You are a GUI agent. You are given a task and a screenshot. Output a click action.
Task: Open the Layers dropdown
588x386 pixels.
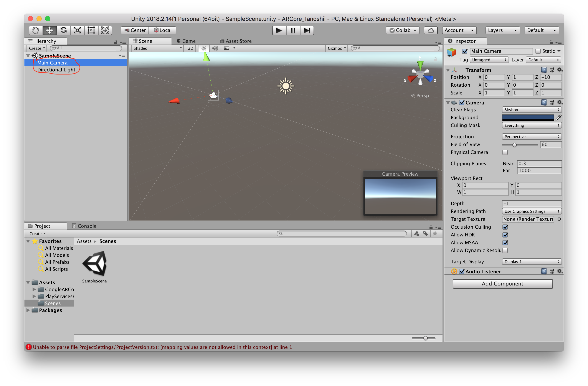pyautogui.click(x=502, y=30)
